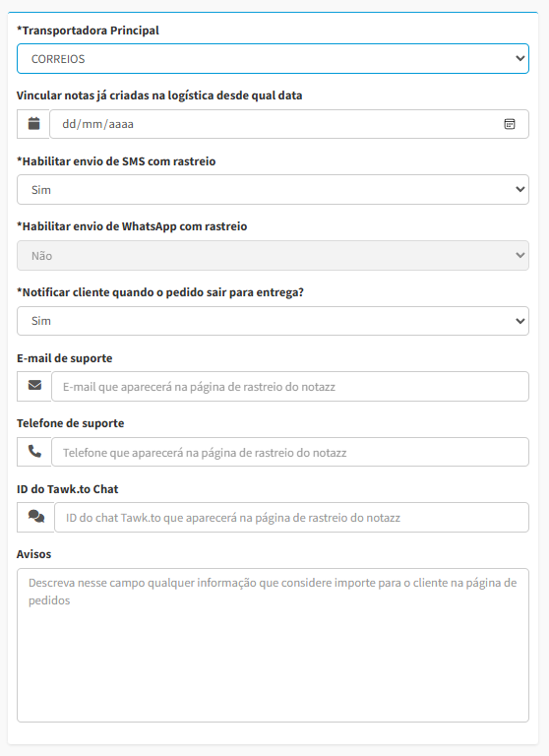This screenshot has width=549, height=756.
Task: Click chevron on the SMS rastreio select
Action: point(520,189)
